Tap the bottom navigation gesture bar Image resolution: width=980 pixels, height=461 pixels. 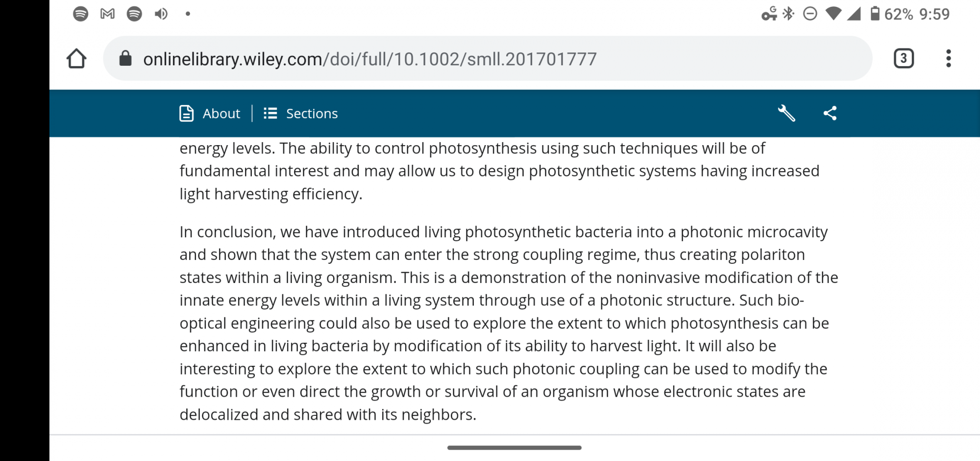tap(514, 447)
